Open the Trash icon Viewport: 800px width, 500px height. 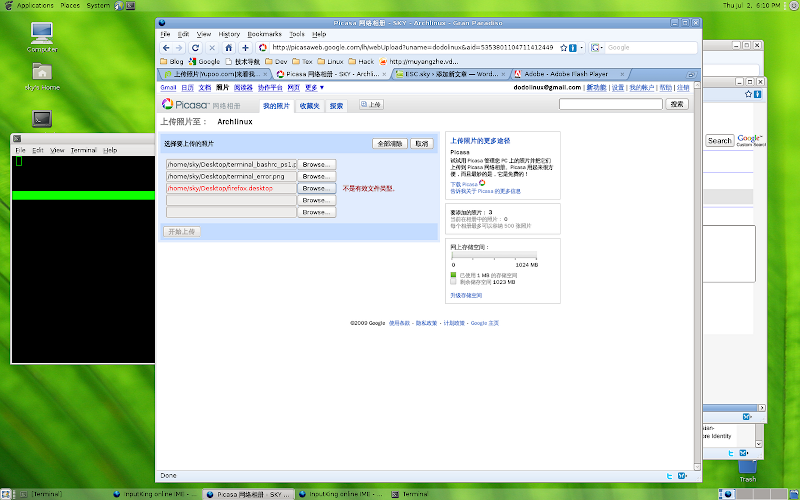(747, 470)
